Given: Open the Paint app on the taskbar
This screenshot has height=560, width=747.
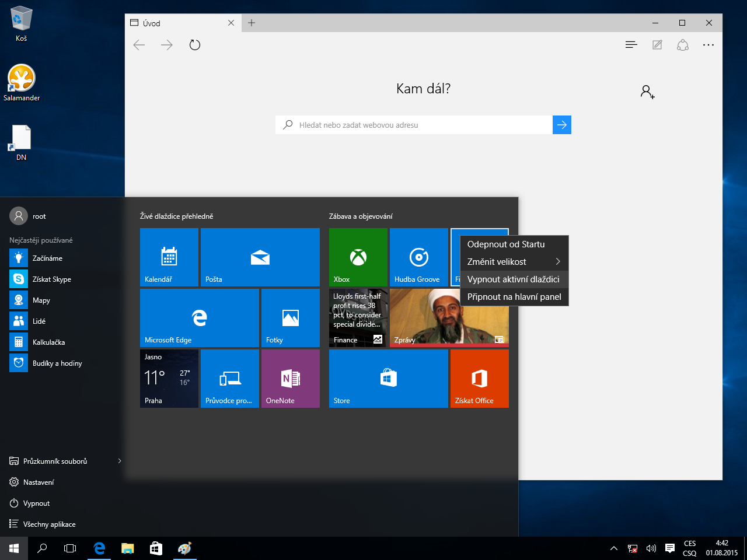Looking at the screenshot, I should 184,548.
